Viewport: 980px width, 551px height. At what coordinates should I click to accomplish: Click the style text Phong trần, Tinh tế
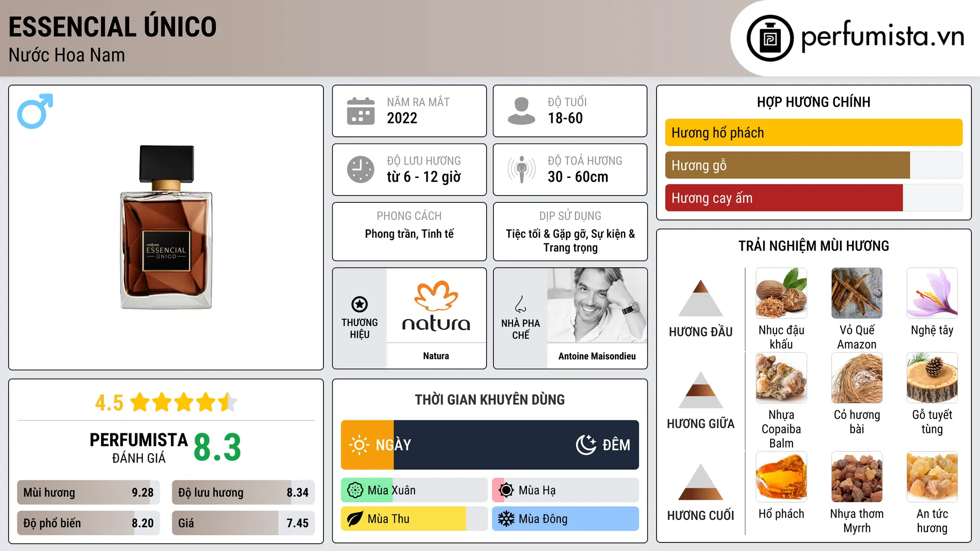[x=409, y=234]
